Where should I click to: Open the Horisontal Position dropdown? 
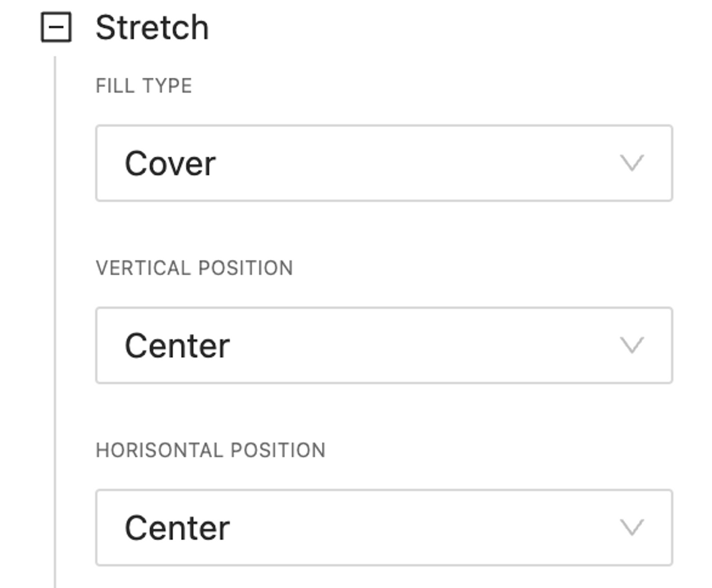(383, 527)
